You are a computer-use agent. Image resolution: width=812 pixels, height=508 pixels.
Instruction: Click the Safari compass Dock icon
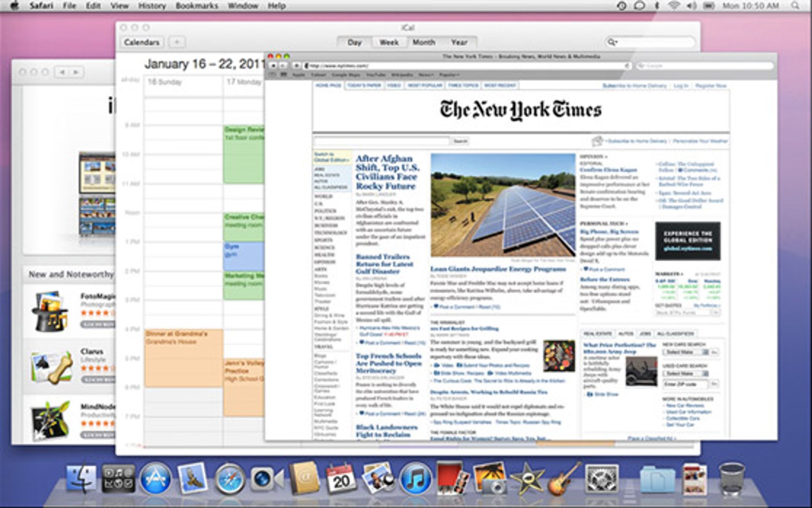click(x=230, y=479)
